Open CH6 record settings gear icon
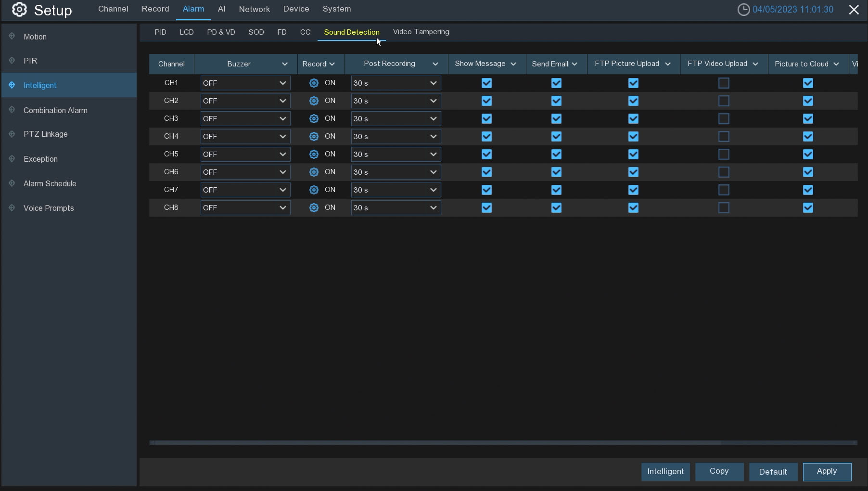The width and height of the screenshot is (868, 491). click(314, 172)
